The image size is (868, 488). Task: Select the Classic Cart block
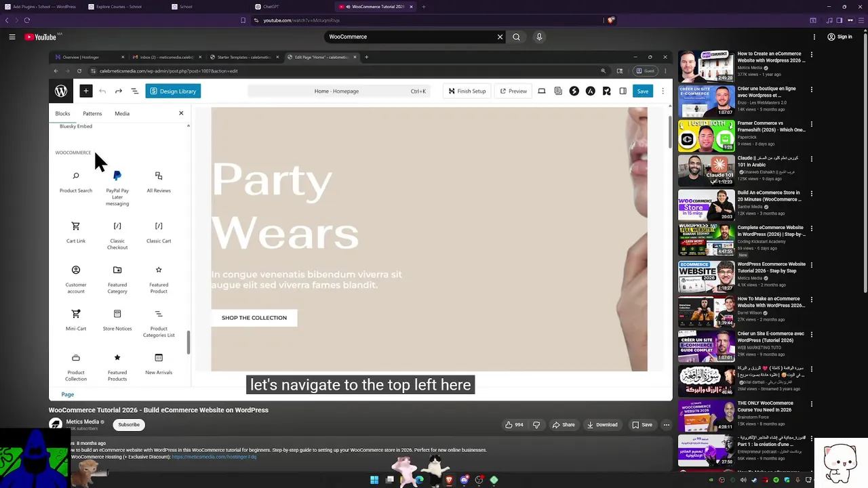(159, 232)
